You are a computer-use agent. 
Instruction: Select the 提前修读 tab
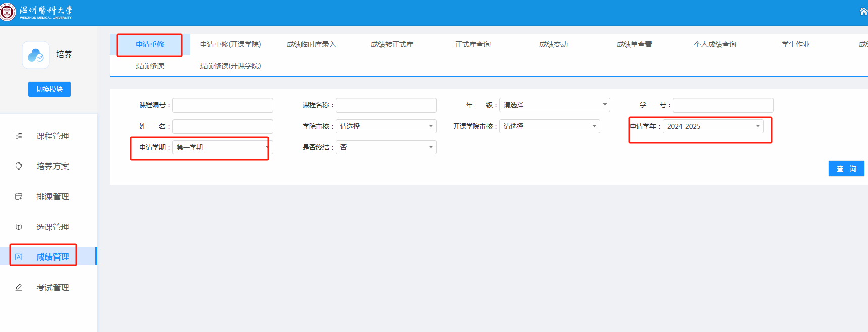coord(150,66)
